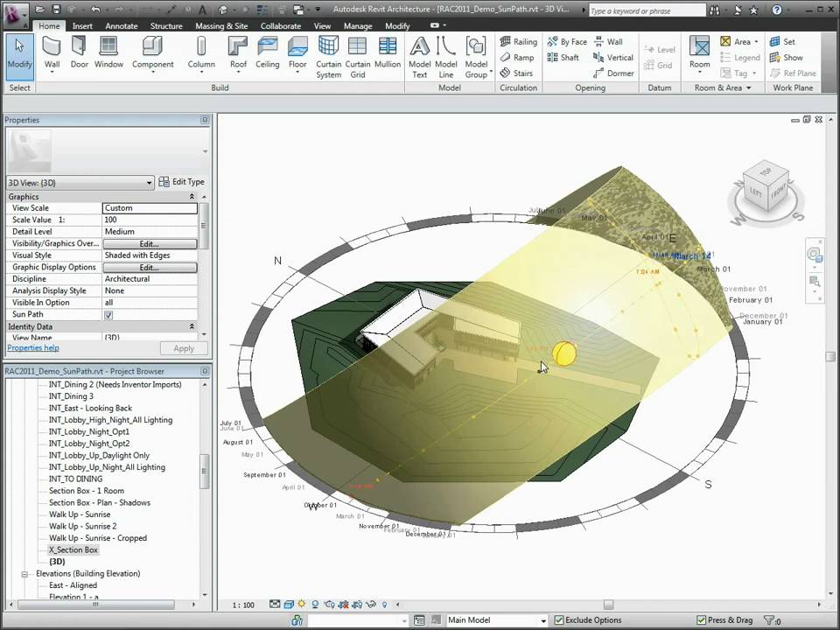Activate the Room tool
This screenshot has height=630, width=840.
coord(700,53)
